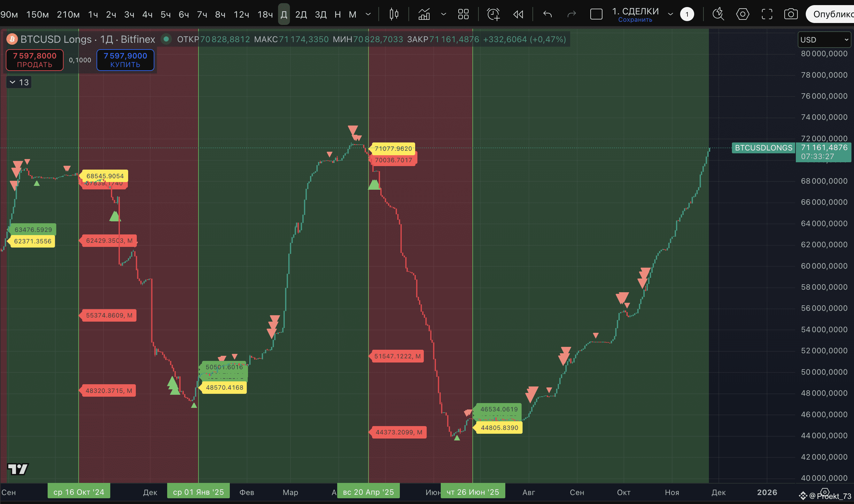The image size is (854, 504).
Task: Start Bar Replay with the rewind icon
Action: coord(518,14)
